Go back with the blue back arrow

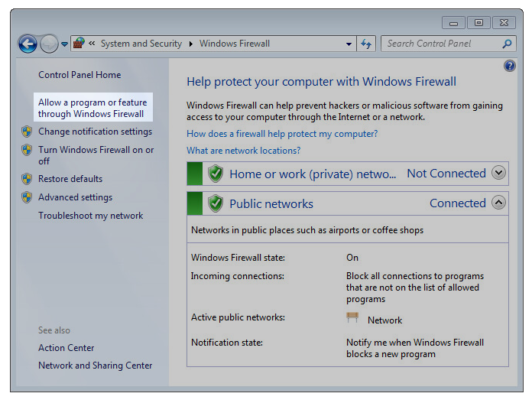28,44
